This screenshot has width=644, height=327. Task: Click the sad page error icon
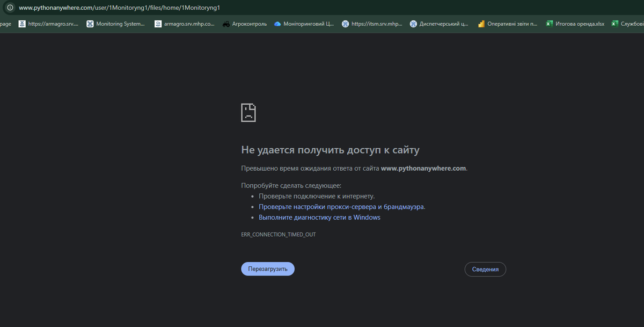coord(248,113)
